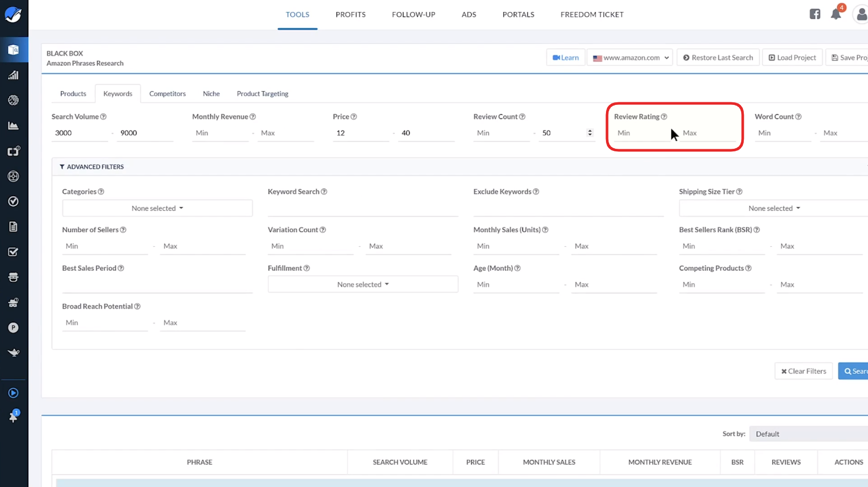Viewport: 868px width, 487px height.
Task: Show help for Price filter
Action: tap(354, 117)
